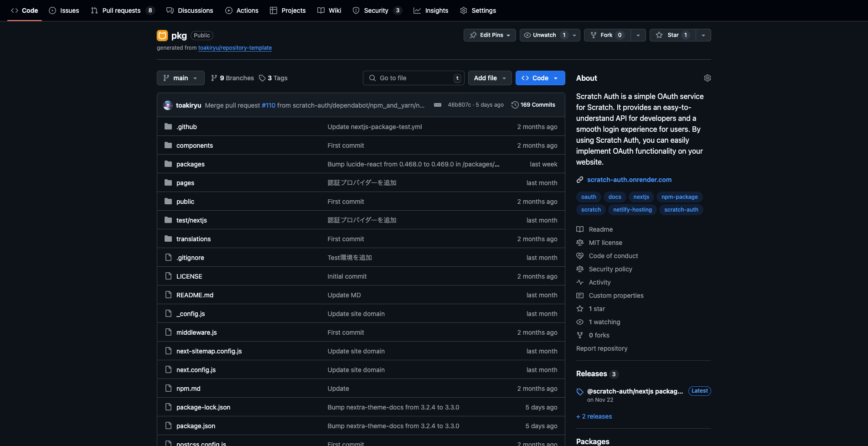The width and height of the screenshot is (868, 446).
Task: Click the pulse icon beside Activity
Action: tap(580, 282)
